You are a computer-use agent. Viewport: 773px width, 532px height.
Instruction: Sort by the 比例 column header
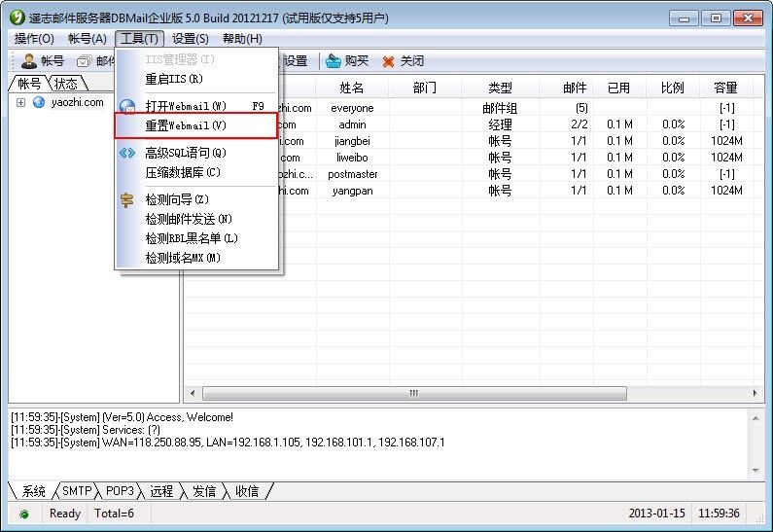click(673, 88)
